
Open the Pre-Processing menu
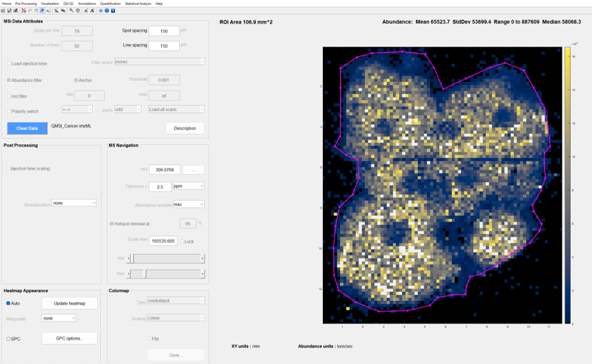[26, 3]
